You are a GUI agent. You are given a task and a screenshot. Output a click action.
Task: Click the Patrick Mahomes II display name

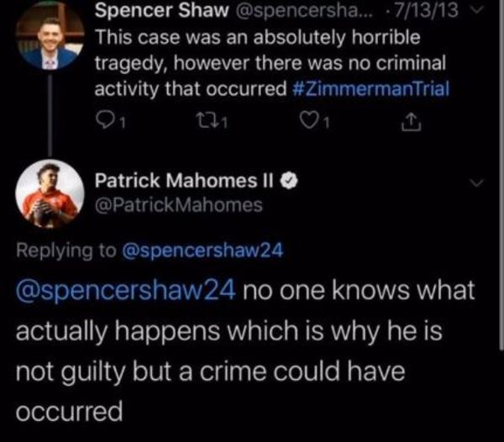(184, 181)
